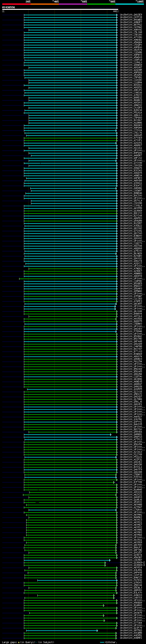The height and width of the screenshot is (644, 146).
Task: Click the cyan alignment bar for UniRef100_C8CMH7
Action: (67, 560)
